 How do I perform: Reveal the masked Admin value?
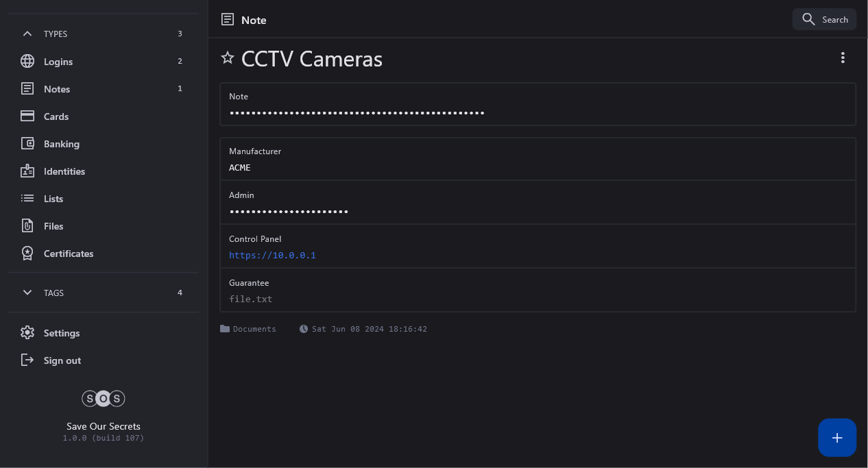(289, 212)
